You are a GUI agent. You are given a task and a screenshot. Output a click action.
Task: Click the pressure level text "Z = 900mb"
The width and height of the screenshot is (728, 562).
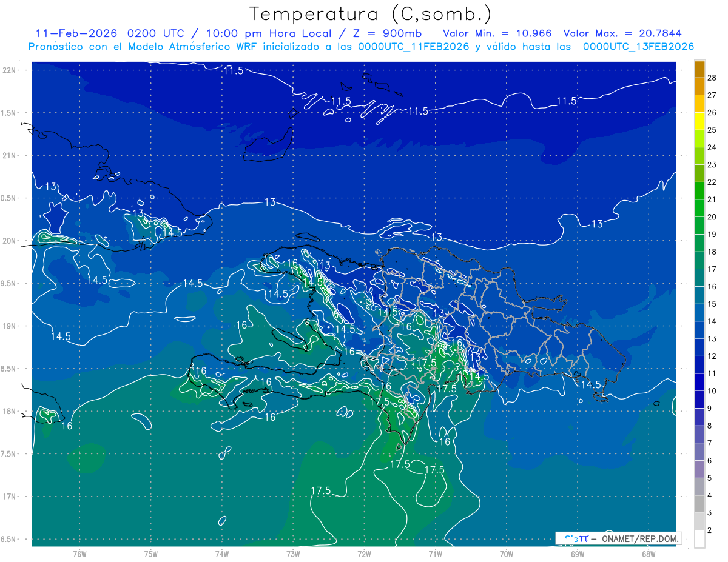click(388, 33)
